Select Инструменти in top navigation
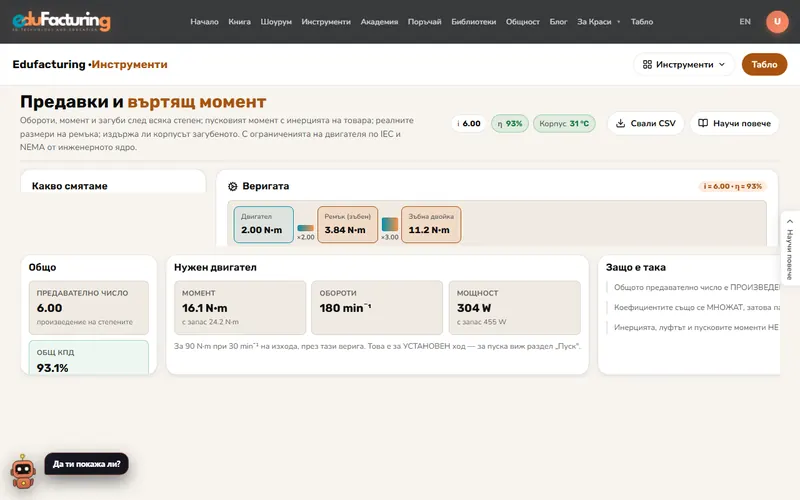Viewport: 800px width, 500px height. 326,21
